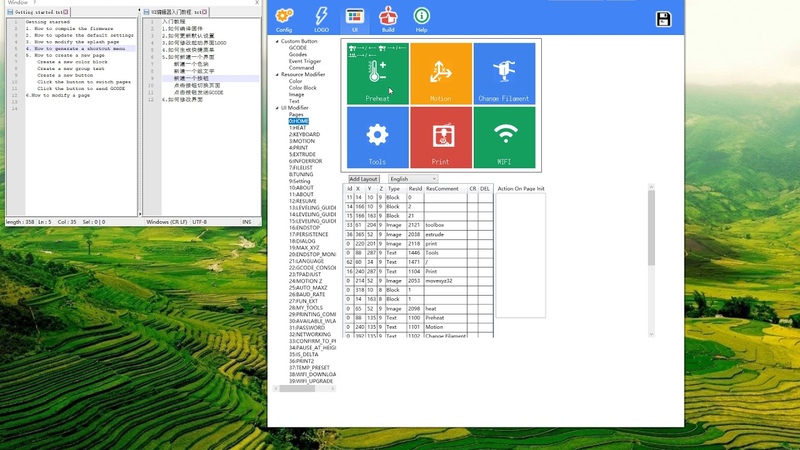Select the 2:KEYBOARD page
This screenshot has width=800, height=450.
click(305, 135)
